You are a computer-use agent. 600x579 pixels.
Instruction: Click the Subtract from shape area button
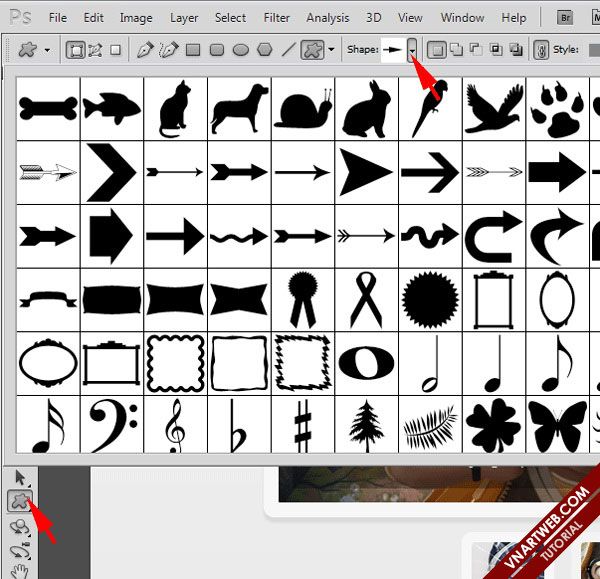pyautogui.click(x=476, y=49)
